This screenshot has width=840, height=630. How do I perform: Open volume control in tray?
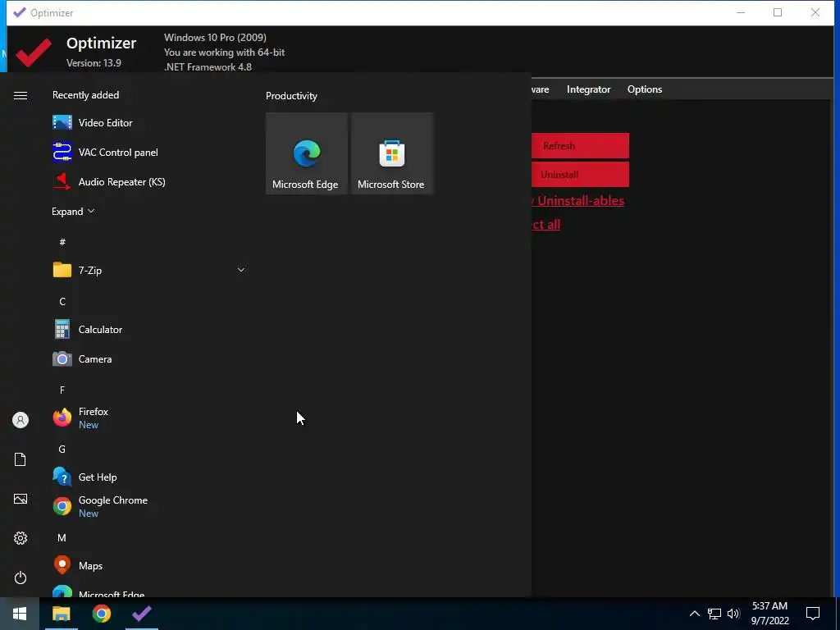click(x=734, y=614)
